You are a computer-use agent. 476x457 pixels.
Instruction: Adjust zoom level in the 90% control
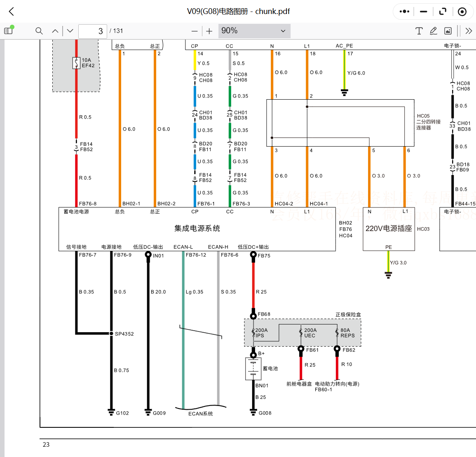point(254,30)
